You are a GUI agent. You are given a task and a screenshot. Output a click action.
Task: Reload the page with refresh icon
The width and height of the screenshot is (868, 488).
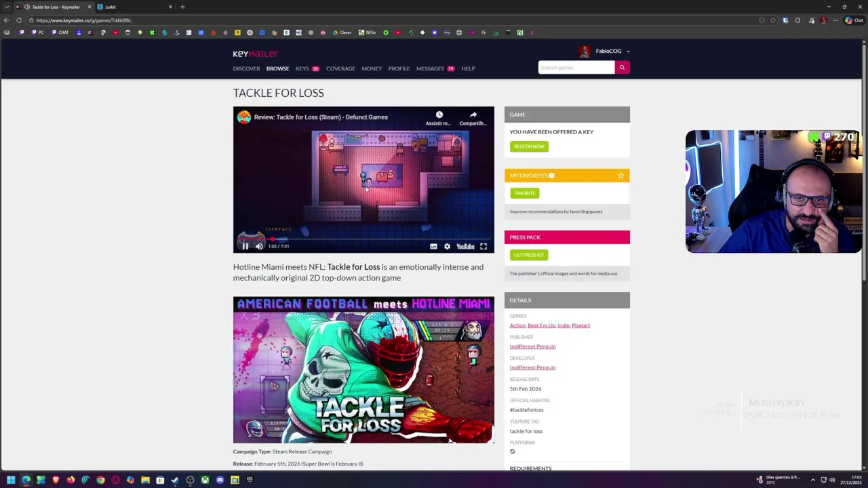tap(19, 20)
